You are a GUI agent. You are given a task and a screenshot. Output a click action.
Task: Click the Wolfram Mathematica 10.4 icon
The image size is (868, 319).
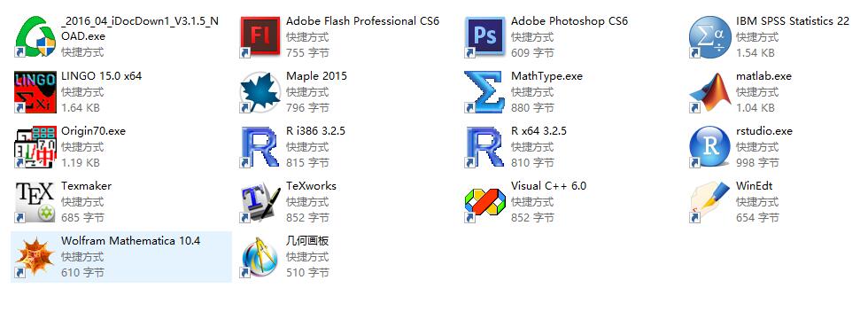[35, 257]
